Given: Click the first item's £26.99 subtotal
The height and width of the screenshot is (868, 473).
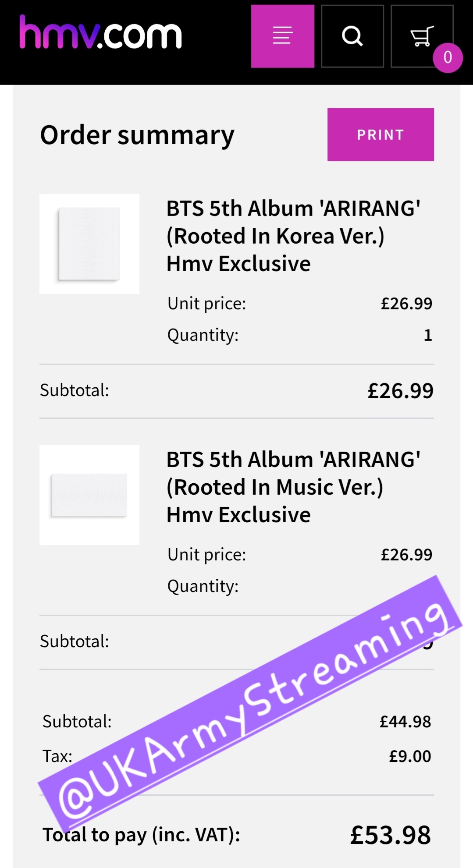Looking at the screenshot, I should point(400,391).
